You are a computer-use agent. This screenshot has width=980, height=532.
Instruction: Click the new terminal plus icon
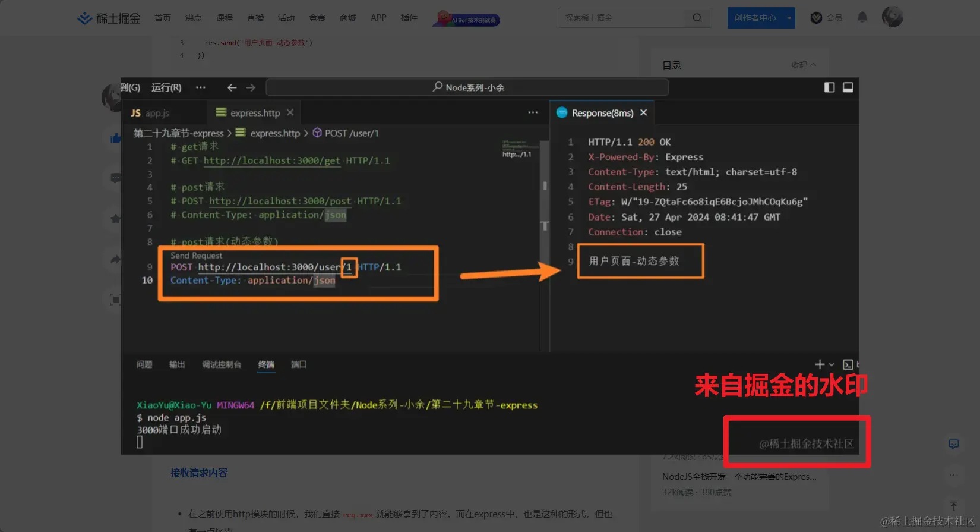click(x=820, y=364)
